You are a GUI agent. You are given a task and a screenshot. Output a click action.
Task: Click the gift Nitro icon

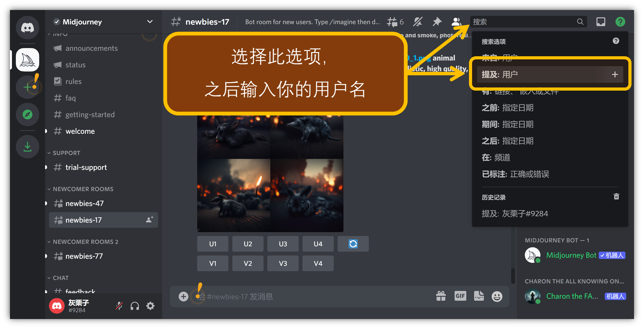click(441, 296)
